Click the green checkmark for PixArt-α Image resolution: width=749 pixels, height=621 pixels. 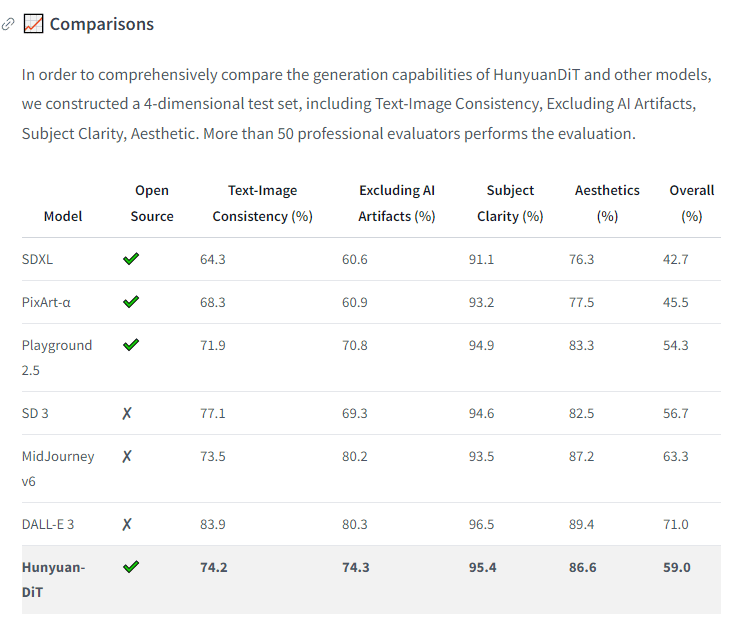[x=131, y=302]
